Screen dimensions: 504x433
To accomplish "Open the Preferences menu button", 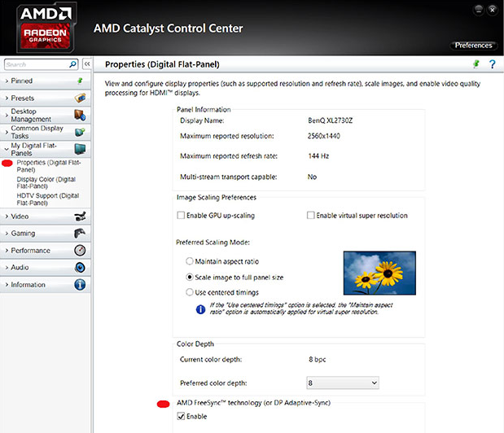I will pos(473,46).
